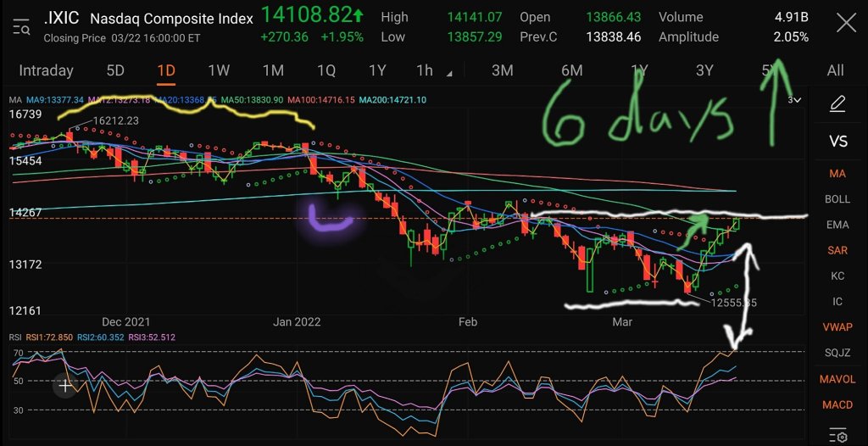Toggle the VWAP indicator
The height and width of the screenshot is (446, 868).
(837, 327)
